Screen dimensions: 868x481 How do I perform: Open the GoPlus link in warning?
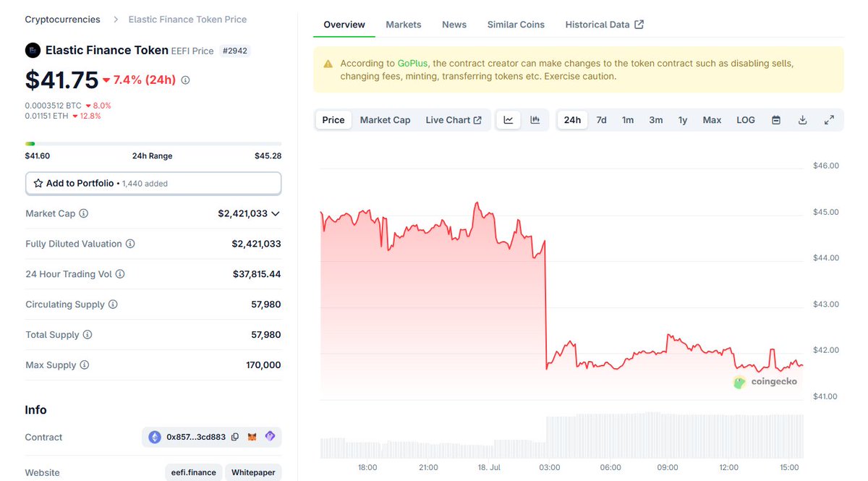412,64
